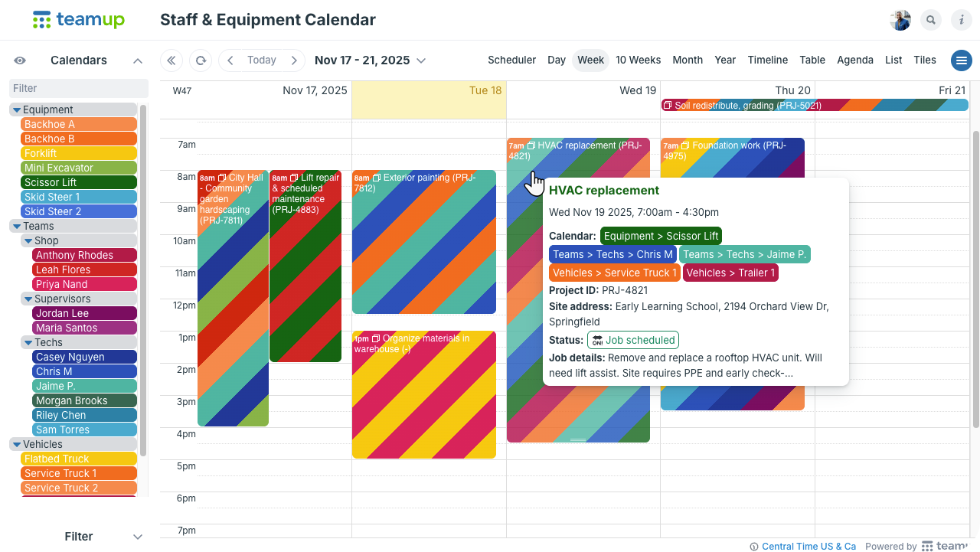Click the Backhoe A color label

79,124
